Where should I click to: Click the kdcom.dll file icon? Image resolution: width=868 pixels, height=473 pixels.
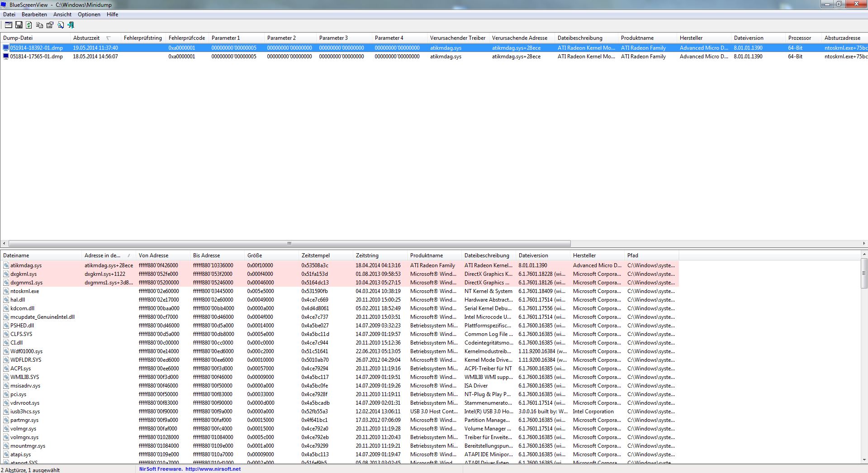click(6, 308)
